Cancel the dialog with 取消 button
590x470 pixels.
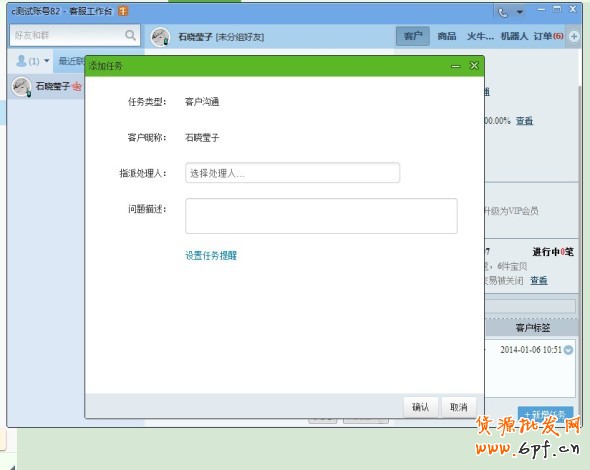[459, 407]
